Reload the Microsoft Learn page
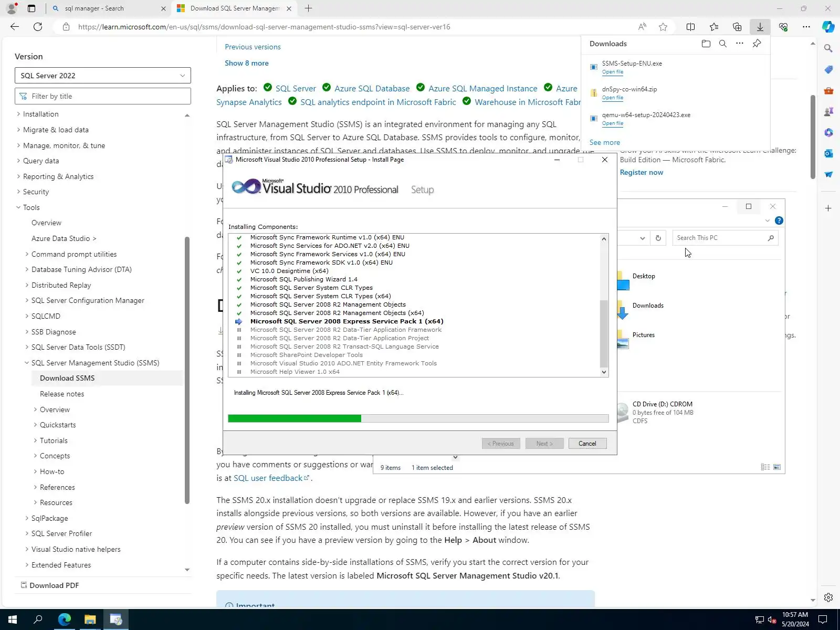 tap(38, 27)
